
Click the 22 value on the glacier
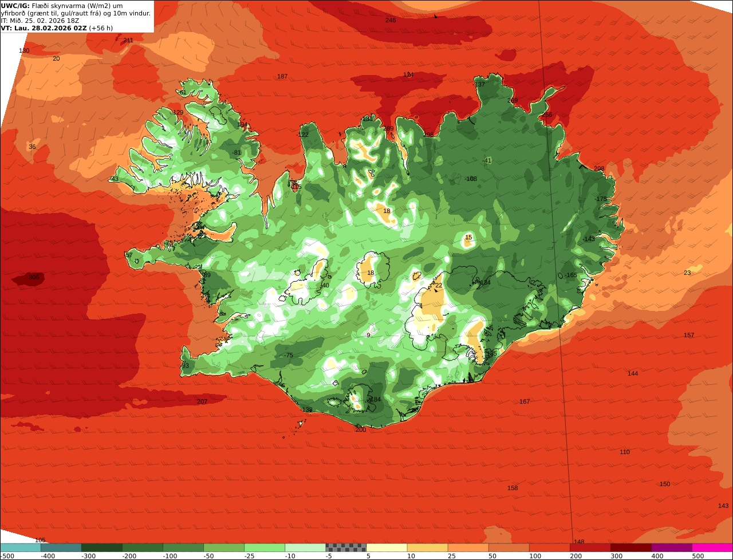(439, 285)
